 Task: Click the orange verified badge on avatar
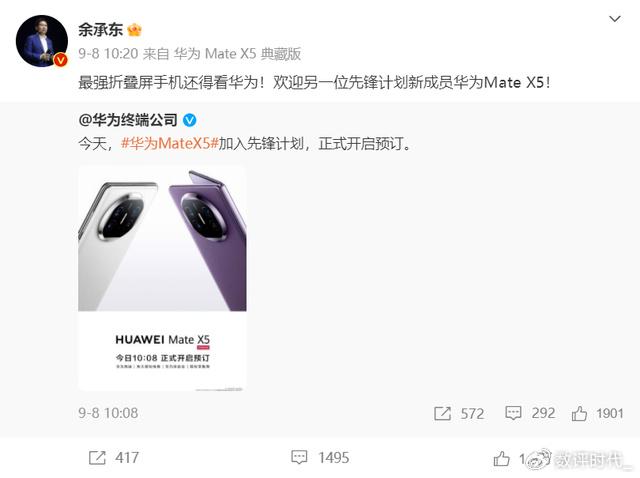[x=60, y=60]
